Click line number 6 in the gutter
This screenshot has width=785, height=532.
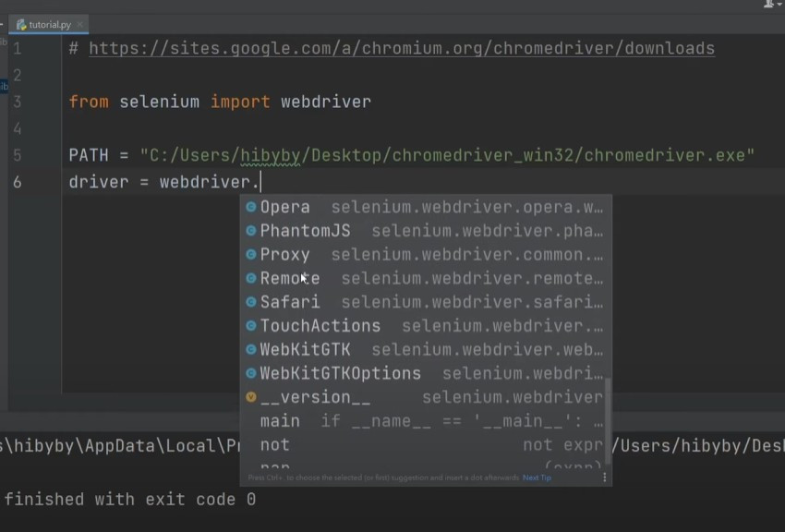tap(18, 182)
